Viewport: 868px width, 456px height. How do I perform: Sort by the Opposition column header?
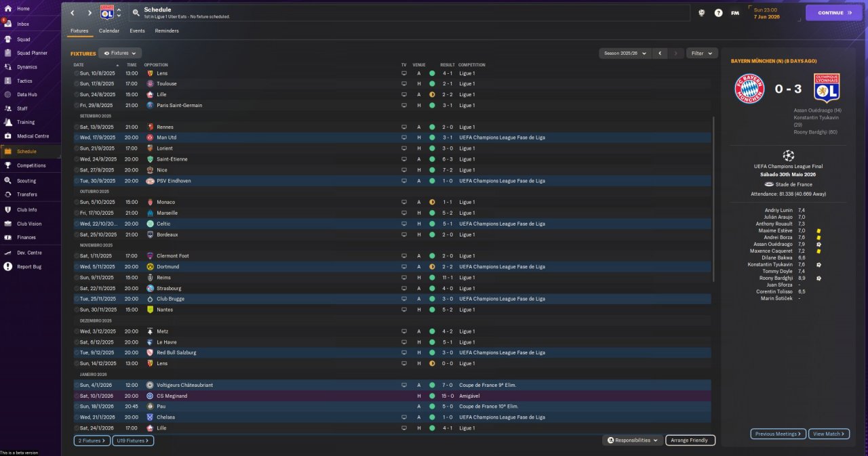coord(156,65)
